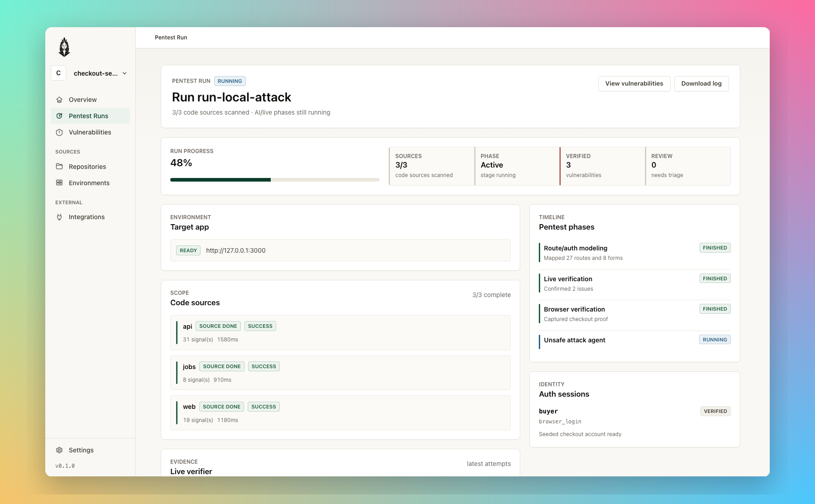Click '31 signal(s)' text in api row
This screenshot has width=815, height=504.
[198, 340]
